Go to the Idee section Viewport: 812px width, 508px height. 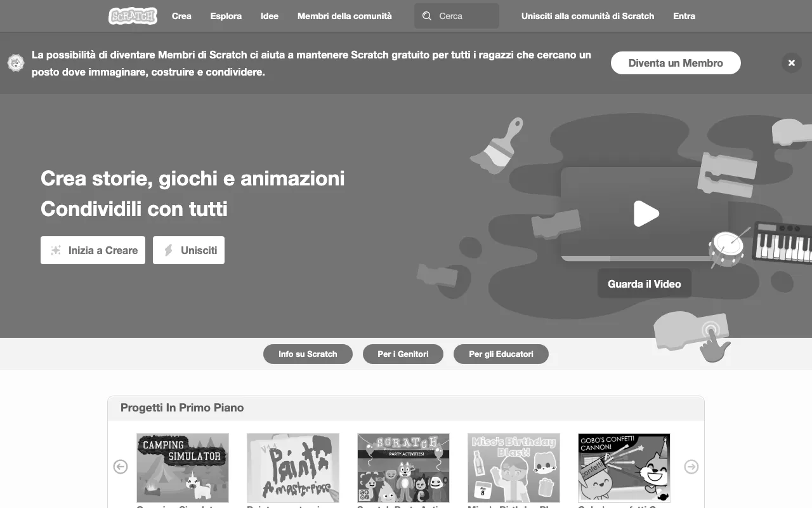(270, 16)
